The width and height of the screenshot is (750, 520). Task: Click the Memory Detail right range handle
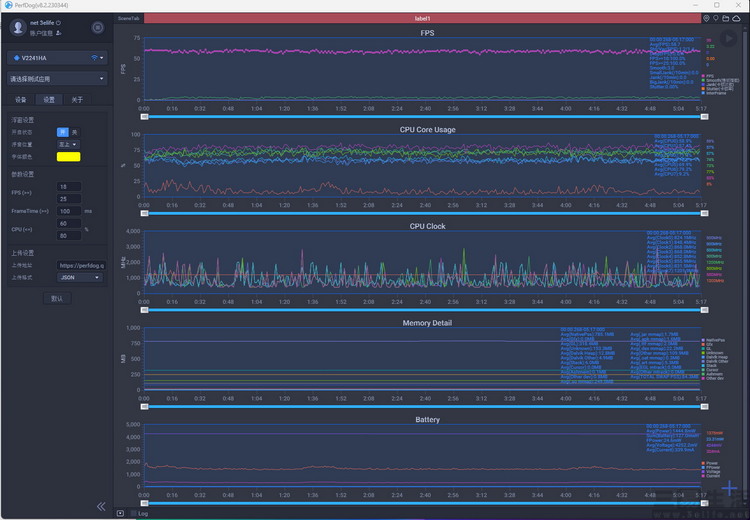point(704,407)
